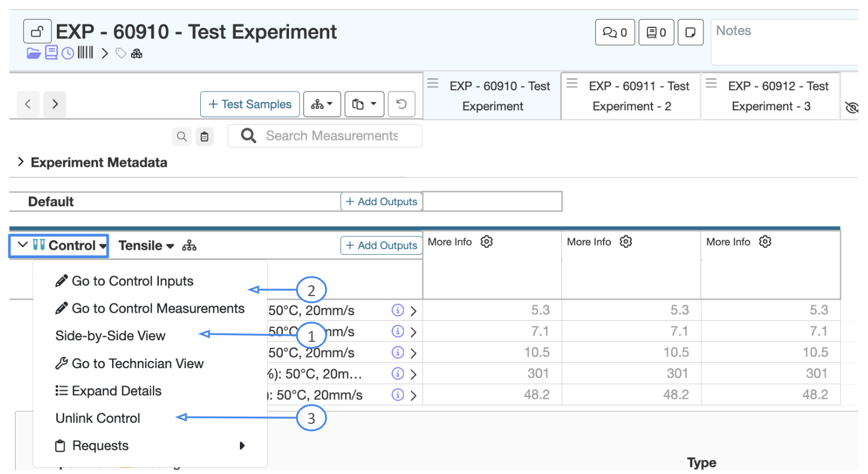The width and height of the screenshot is (868, 474).
Task: Expand the chevron on the 5.3 row
Action: (413, 311)
